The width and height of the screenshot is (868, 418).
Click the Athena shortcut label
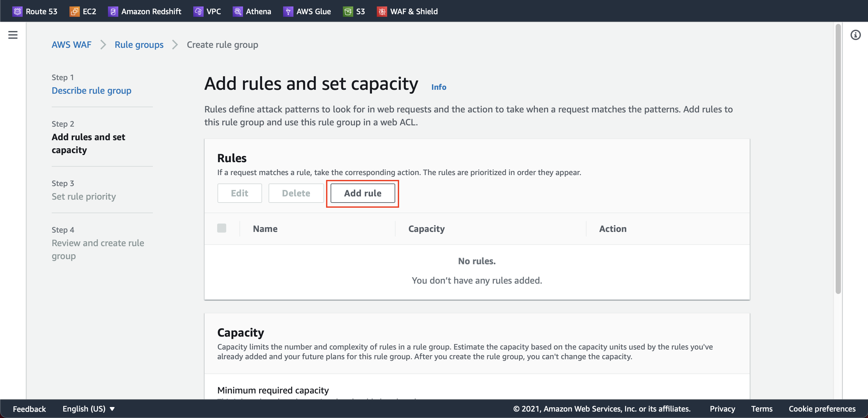(259, 11)
